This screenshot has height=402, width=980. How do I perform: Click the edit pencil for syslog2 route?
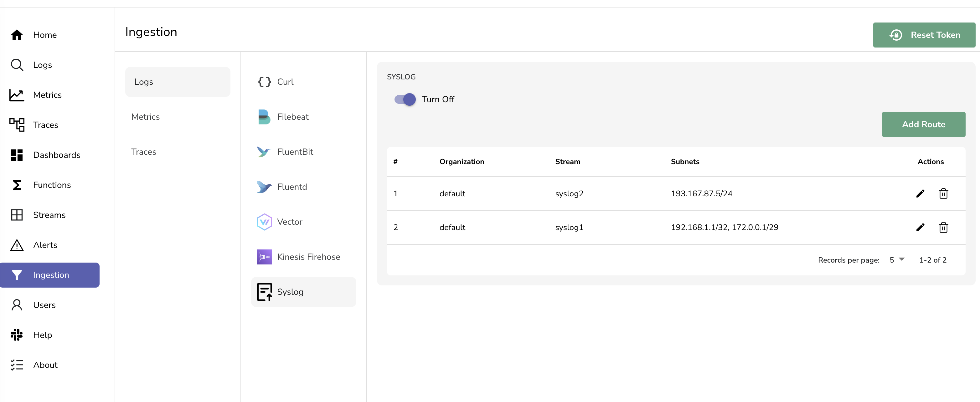point(920,193)
